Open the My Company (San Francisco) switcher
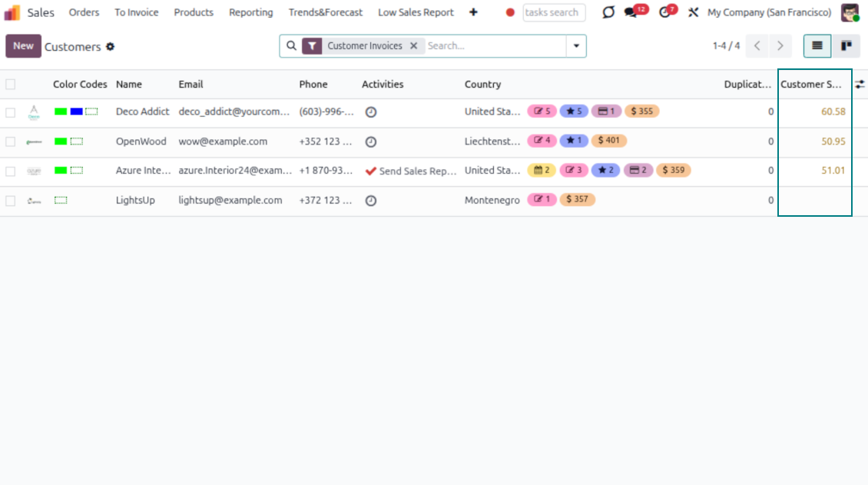The height and width of the screenshot is (485, 868). 769,12
